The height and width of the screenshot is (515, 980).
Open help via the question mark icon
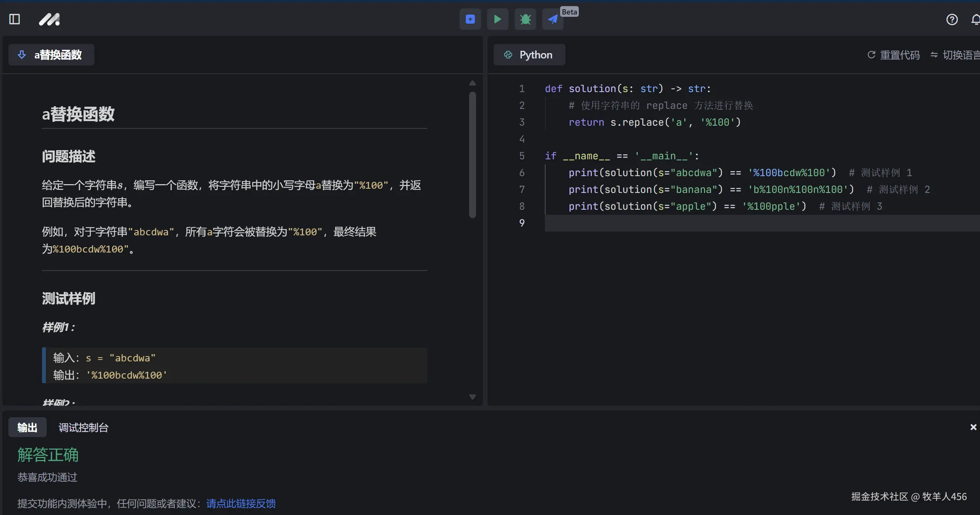click(952, 19)
